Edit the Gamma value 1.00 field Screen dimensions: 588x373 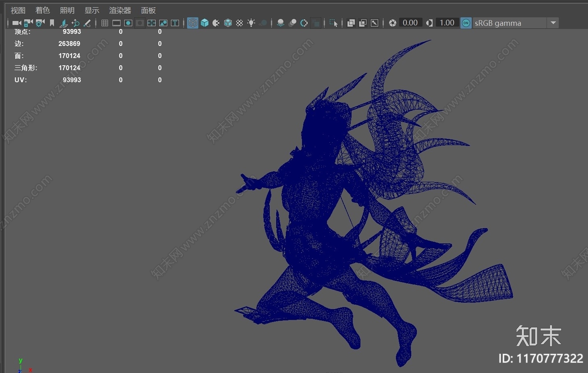point(447,23)
